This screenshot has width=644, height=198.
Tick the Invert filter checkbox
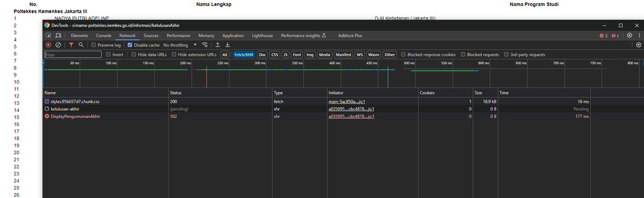(x=108, y=55)
